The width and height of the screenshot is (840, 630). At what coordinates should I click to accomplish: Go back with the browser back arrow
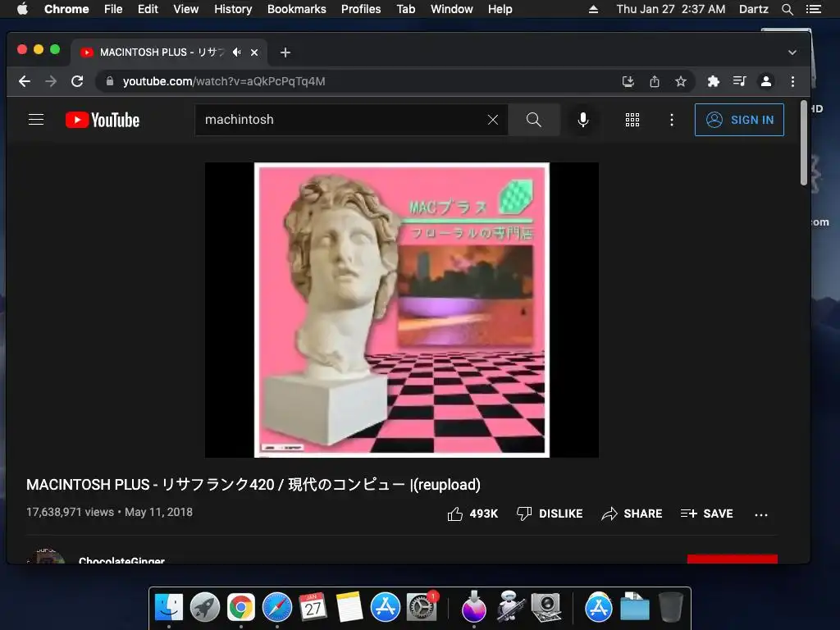25,81
